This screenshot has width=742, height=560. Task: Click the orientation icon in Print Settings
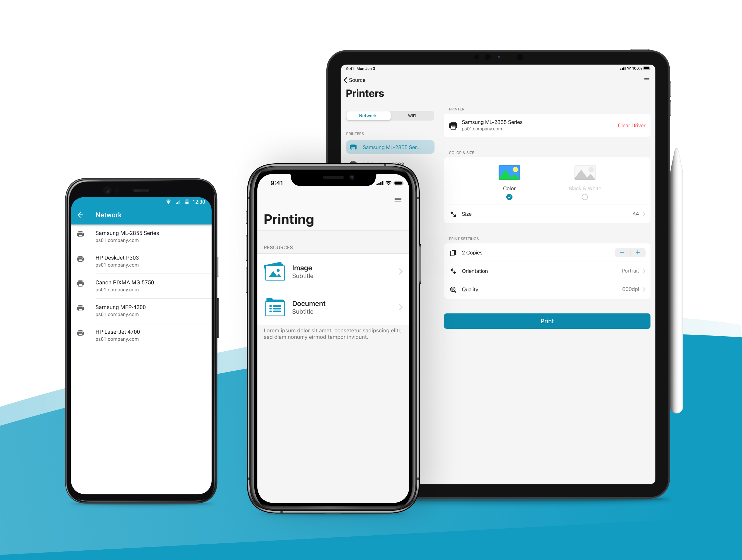453,271
